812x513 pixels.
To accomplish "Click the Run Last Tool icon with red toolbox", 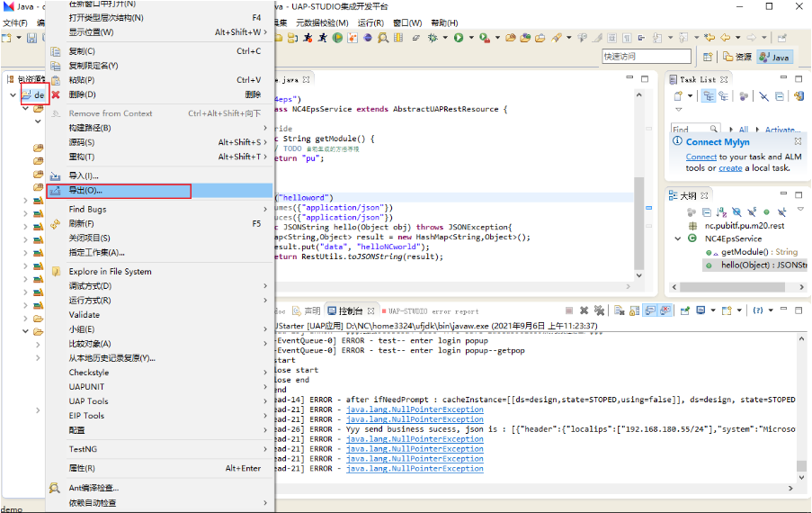I will [485, 38].
